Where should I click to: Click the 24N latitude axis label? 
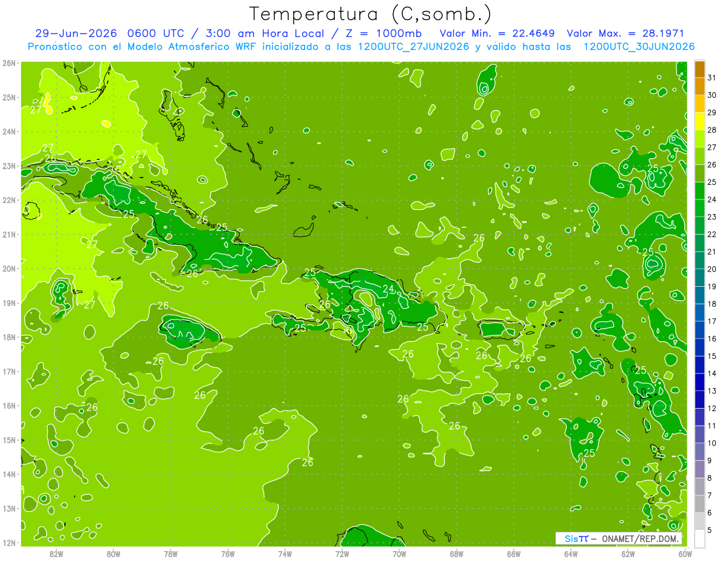(x=9, y=132)
